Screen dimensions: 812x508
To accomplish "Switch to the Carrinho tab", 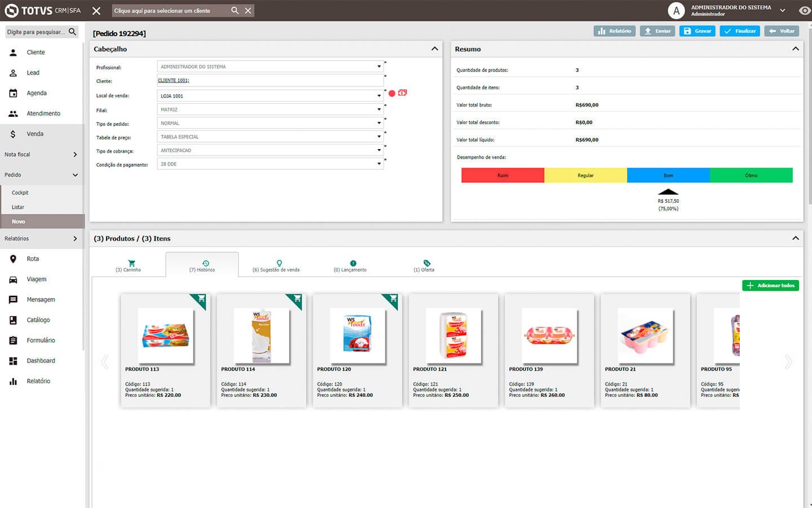I will pos(129,266).
